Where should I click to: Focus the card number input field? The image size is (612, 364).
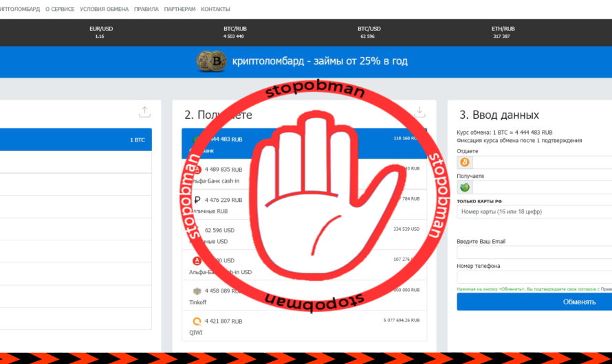534,212
